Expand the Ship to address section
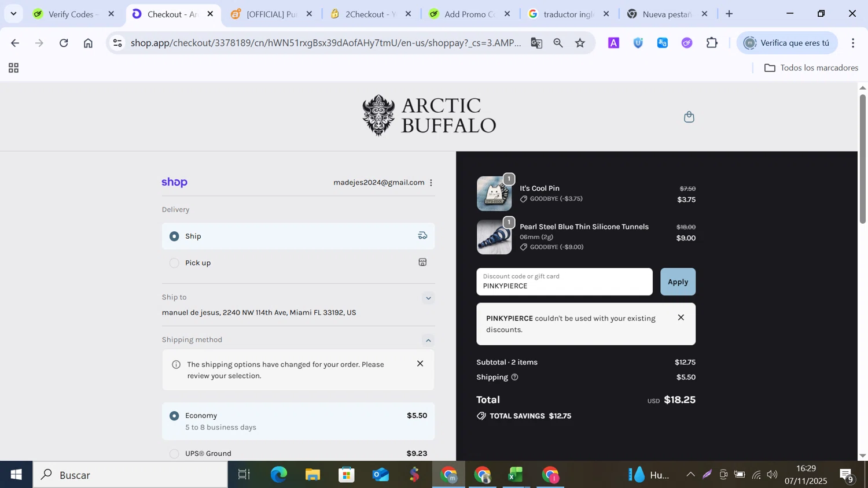 point(428,298)
